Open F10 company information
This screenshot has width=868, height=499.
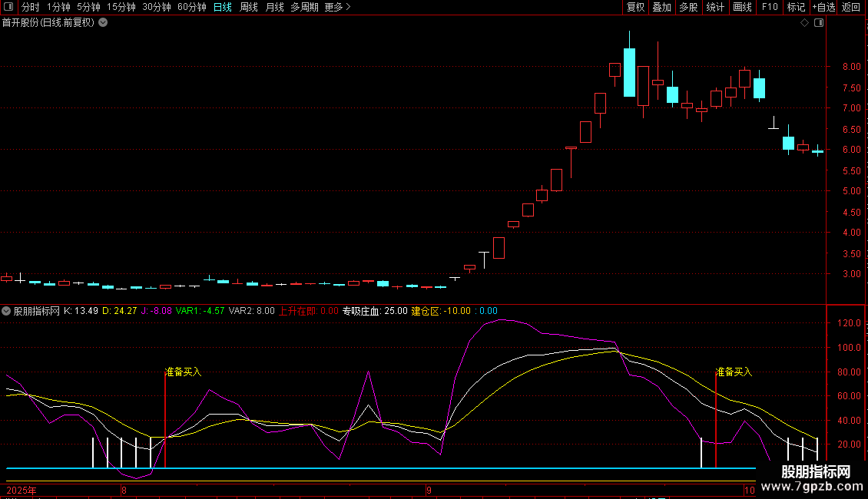770,7
